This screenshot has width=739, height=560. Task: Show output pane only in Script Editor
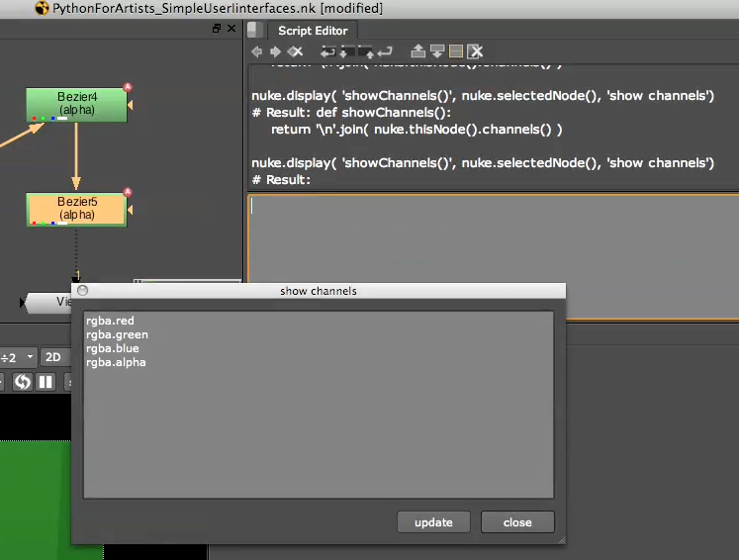coord(437,51)
